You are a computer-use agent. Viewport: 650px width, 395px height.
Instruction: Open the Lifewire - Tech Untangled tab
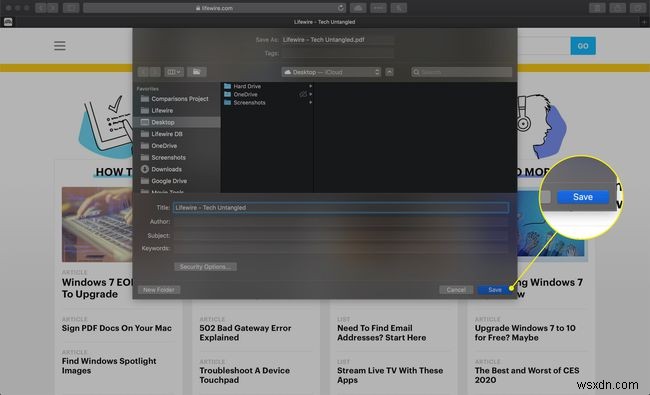325,22
